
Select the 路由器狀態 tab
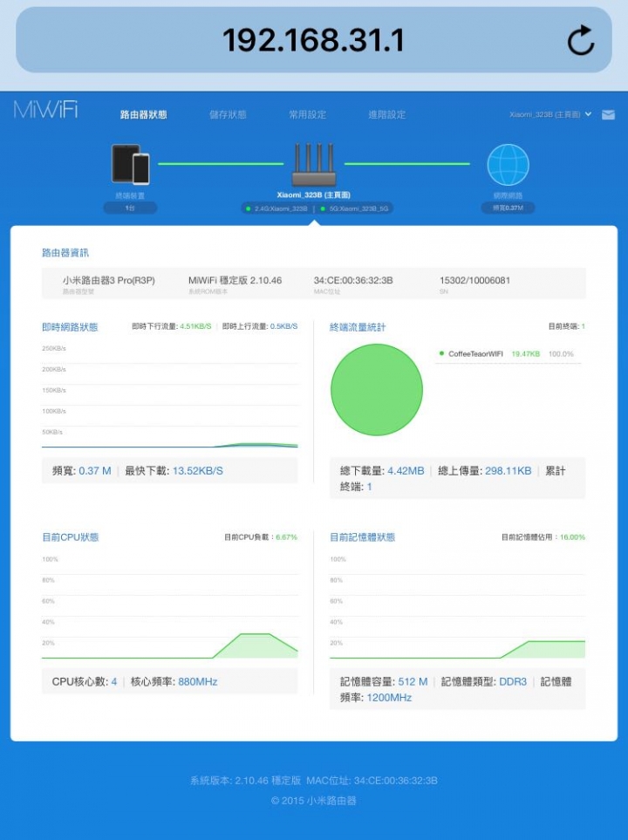tap(144, 114)
